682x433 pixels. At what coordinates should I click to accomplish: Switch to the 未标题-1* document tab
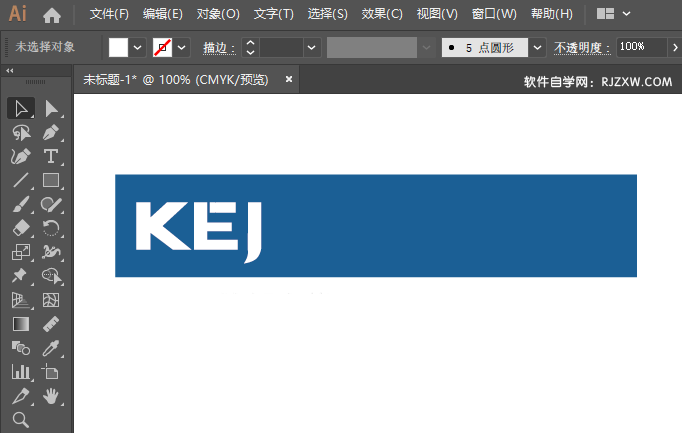176,80
